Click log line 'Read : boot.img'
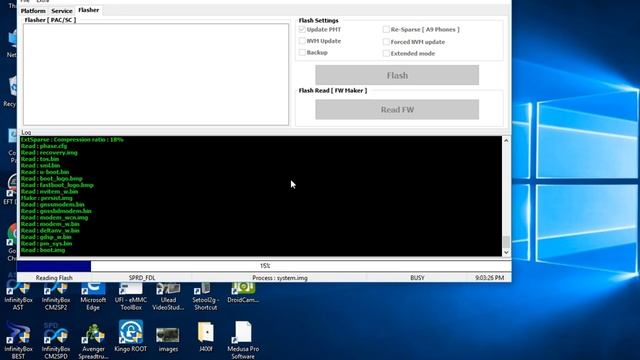 (43, 250)
